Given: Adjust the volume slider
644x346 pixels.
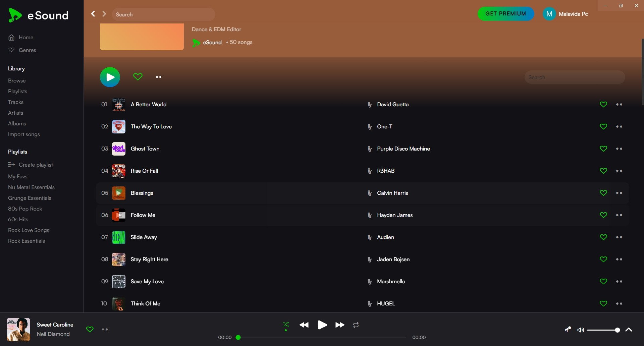Looking at the screenshot, I should point(603,330).
